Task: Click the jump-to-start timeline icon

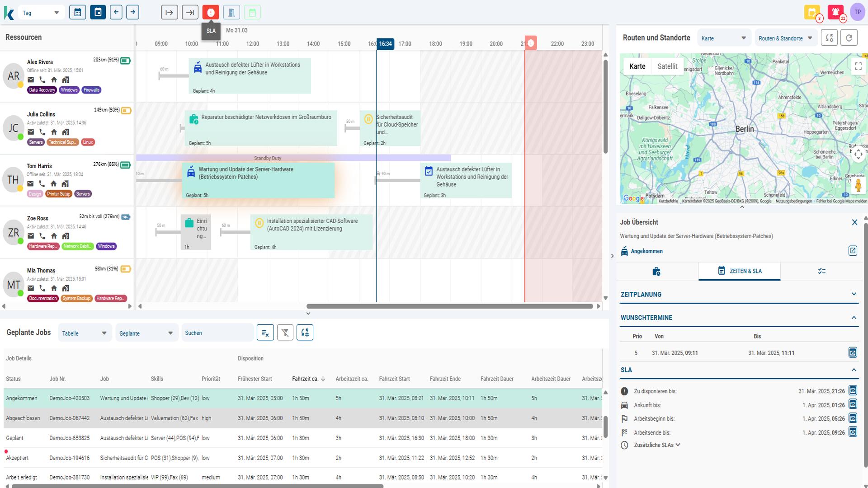Action: 169,12
